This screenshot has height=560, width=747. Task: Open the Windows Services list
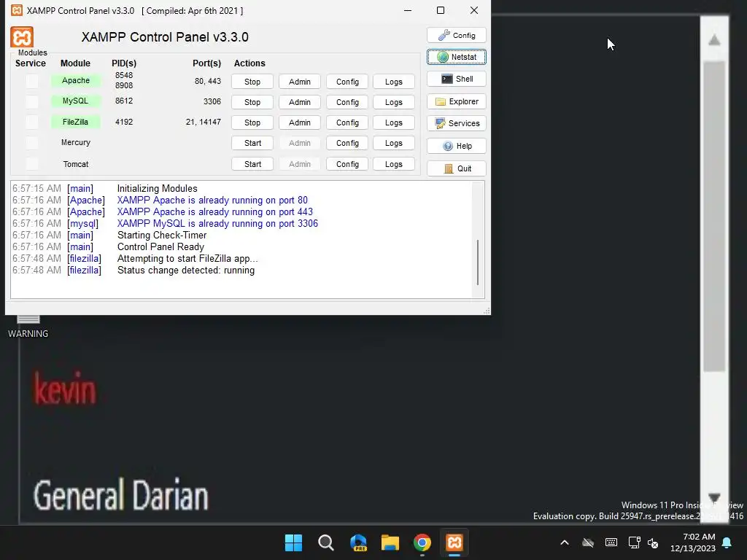pyautogui.click(x=457, y=123)
